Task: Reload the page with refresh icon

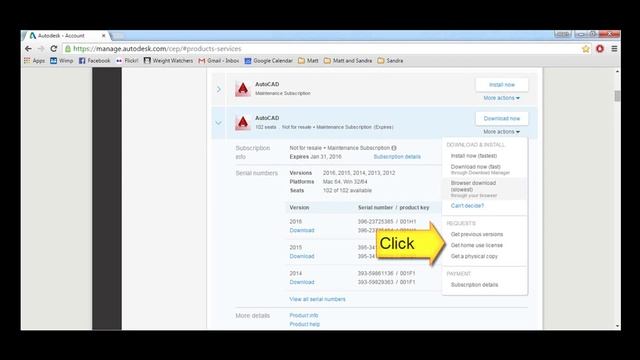Action: 53,49
